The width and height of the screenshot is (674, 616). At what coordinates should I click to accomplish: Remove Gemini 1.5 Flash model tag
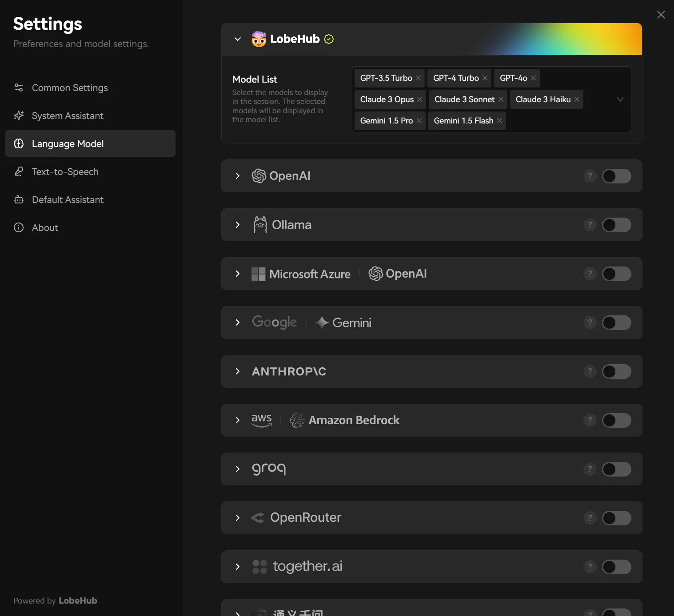point(499,121)
